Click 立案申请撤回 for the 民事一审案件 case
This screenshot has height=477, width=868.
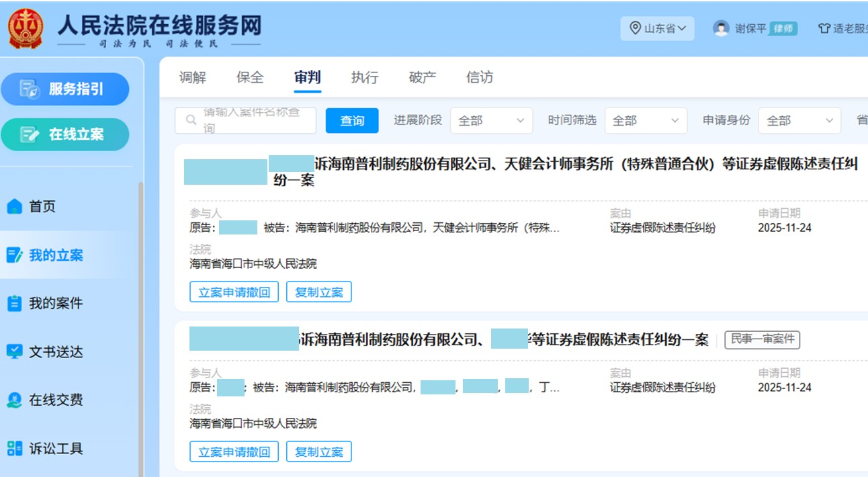[234, 452]
